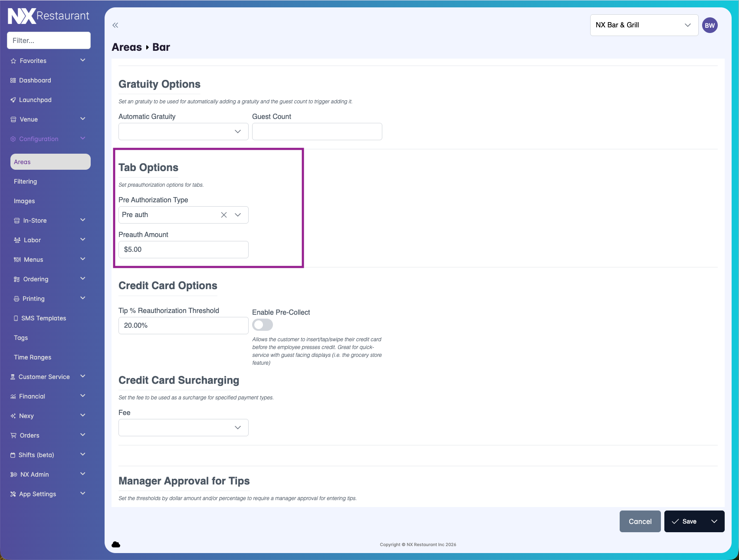Open Save button options arrow
This screenshot has width=739, height=560.
714,521
